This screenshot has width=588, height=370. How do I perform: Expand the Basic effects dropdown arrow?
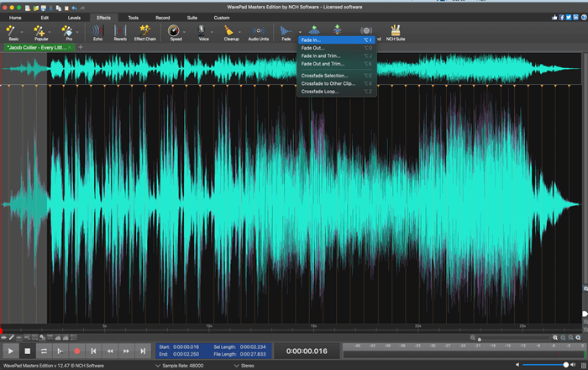[x=22, y=32]
